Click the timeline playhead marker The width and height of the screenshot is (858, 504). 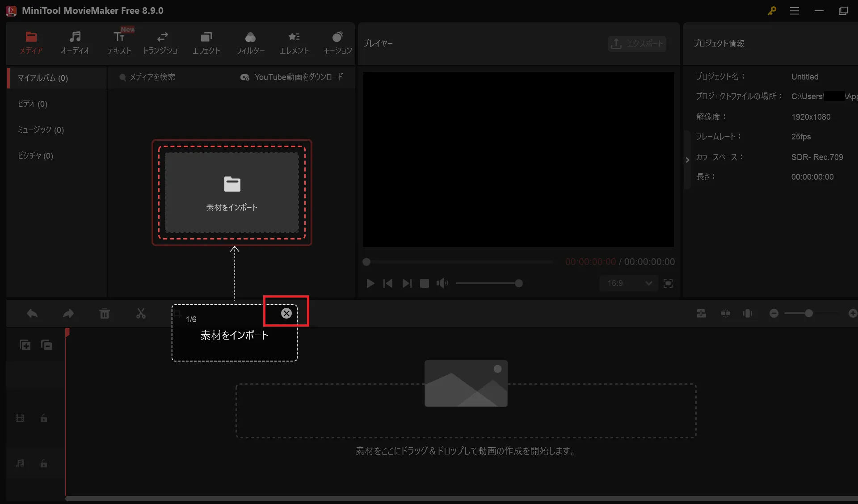tap(67, 332)
